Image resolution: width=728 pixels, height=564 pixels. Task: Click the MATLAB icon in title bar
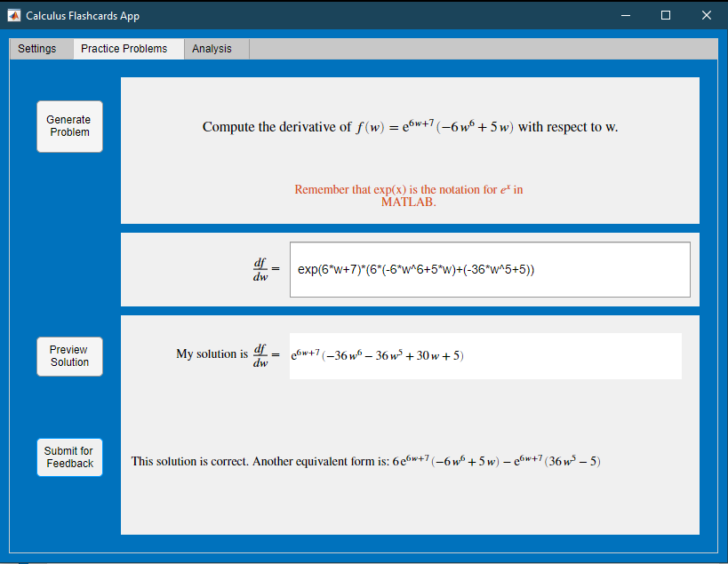(x=14, y=15)
